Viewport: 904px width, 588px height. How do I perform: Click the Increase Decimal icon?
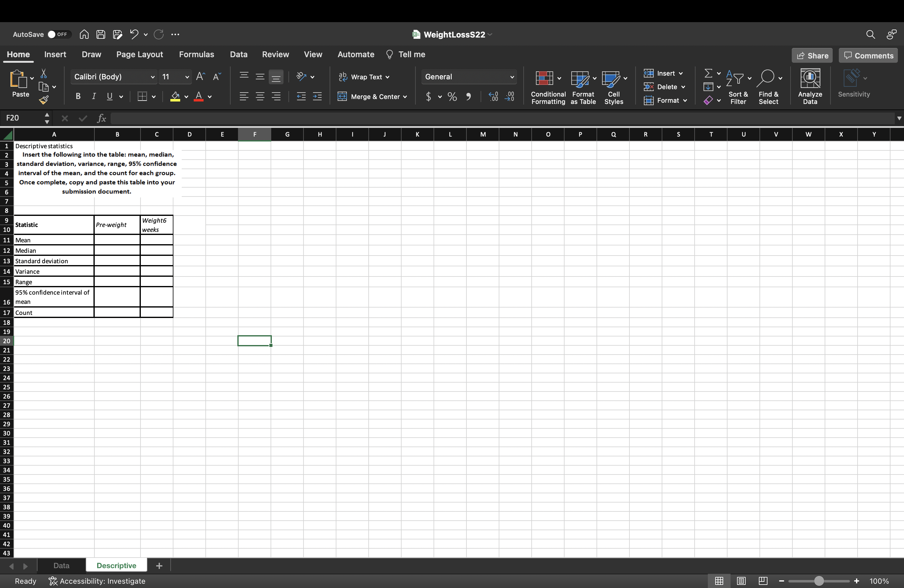coord(493,97)
